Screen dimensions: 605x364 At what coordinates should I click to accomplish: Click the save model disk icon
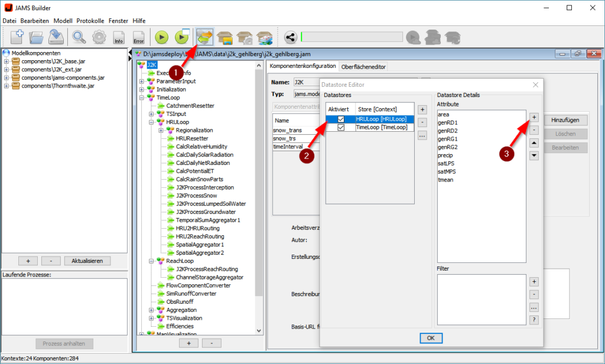coord(57,37)
